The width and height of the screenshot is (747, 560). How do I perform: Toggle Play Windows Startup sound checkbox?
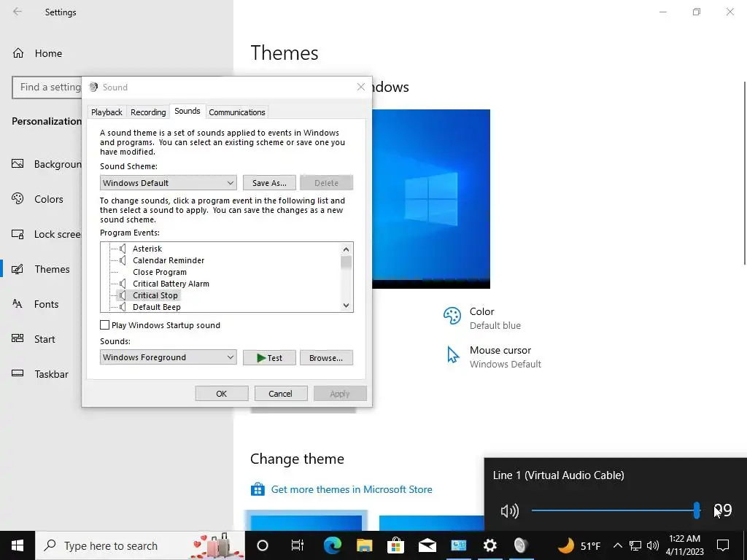(x=104, y=324)
